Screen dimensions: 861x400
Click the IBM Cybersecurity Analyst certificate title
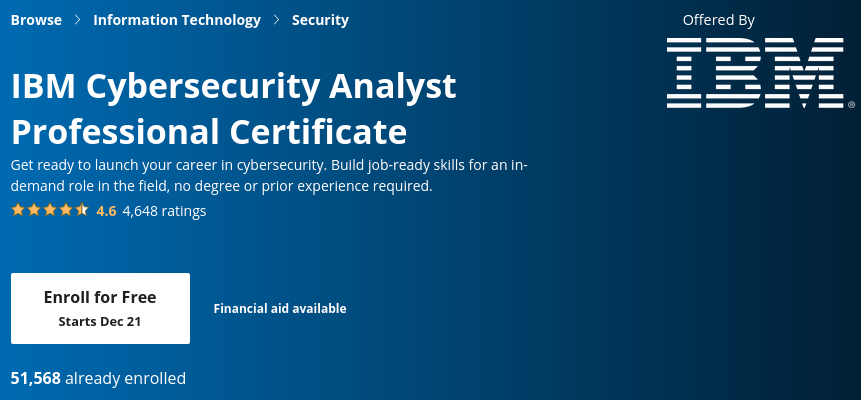pos(233,109)
